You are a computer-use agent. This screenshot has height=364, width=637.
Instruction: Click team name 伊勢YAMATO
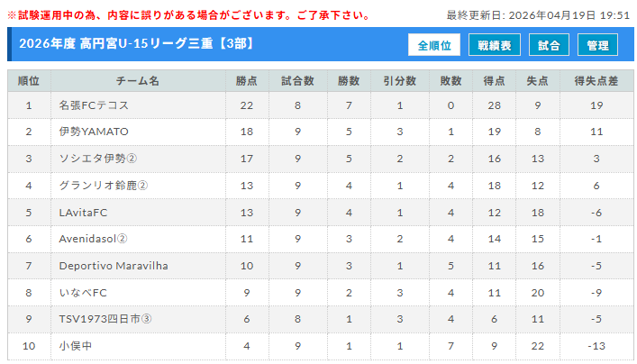(x=94, y=132)
